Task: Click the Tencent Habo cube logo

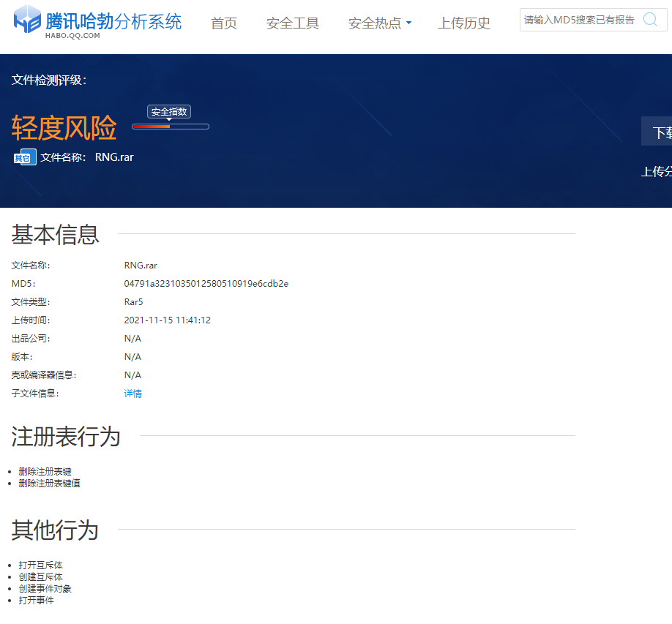Action: point(28,20)
